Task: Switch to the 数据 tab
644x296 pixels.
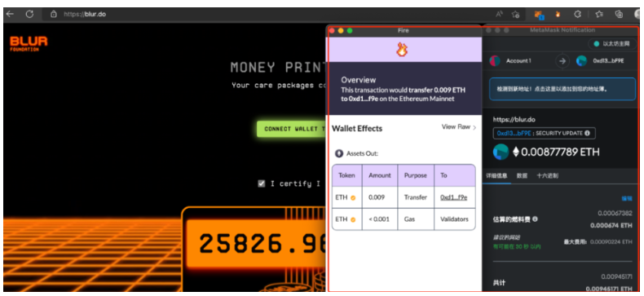Action: [x=522, y=176]
